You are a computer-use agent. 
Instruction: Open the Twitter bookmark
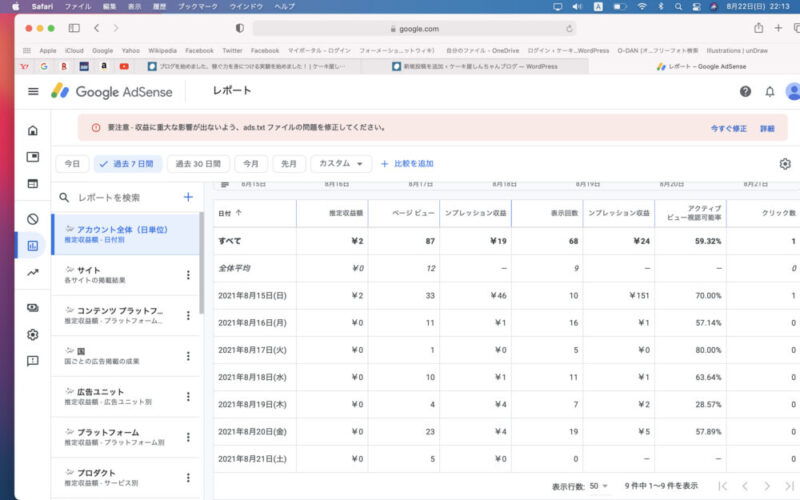[232, 51]
